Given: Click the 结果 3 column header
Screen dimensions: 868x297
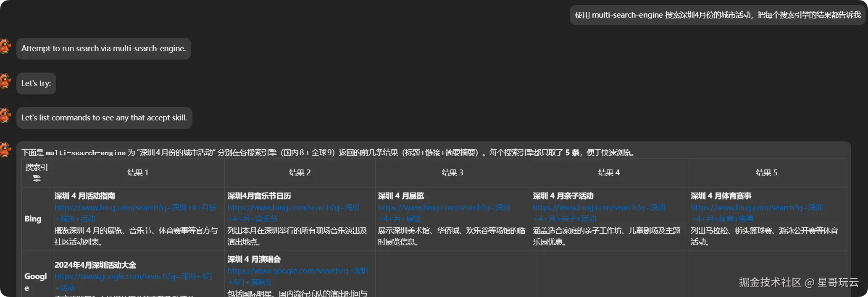Looking at the screenshot, I should tap(452, 173).
